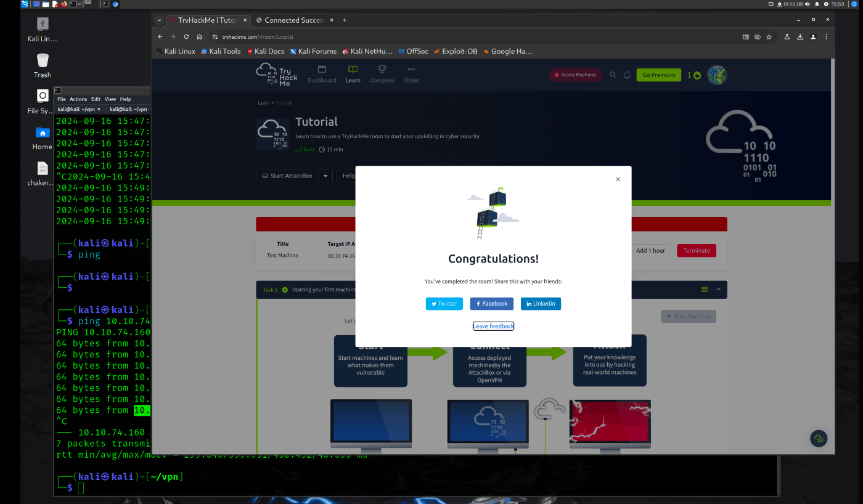Viewport: 863px width, 504px height.
Task: Click the terminal emulator launcher in the panel
Action: coord(73,4)
